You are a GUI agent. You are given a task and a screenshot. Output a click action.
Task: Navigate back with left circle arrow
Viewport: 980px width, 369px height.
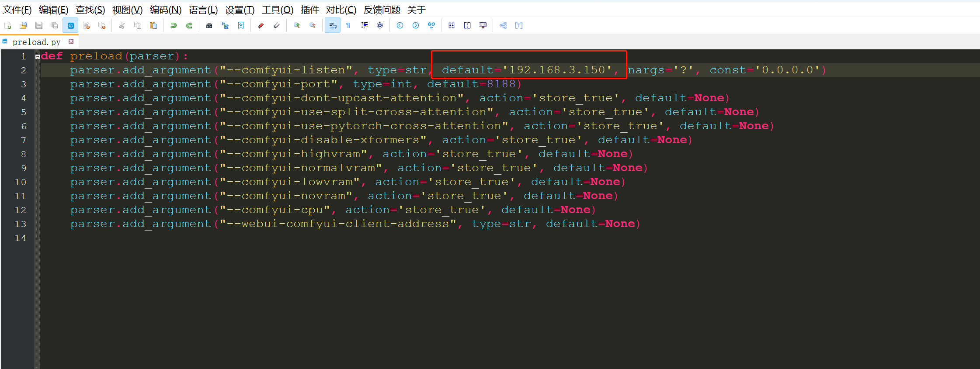tap(400, 25)
